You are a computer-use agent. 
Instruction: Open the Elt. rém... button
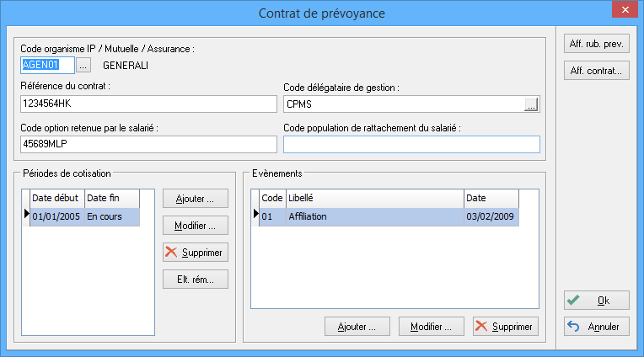pos(196,280)
